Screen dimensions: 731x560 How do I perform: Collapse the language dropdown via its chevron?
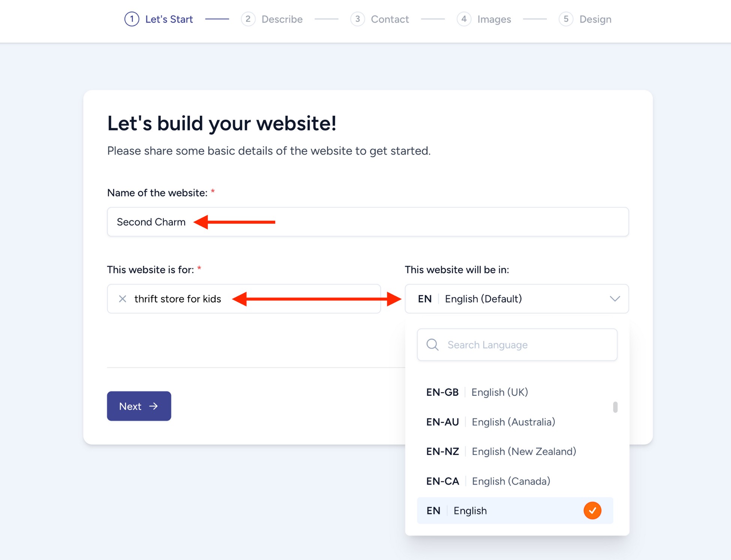614,299
